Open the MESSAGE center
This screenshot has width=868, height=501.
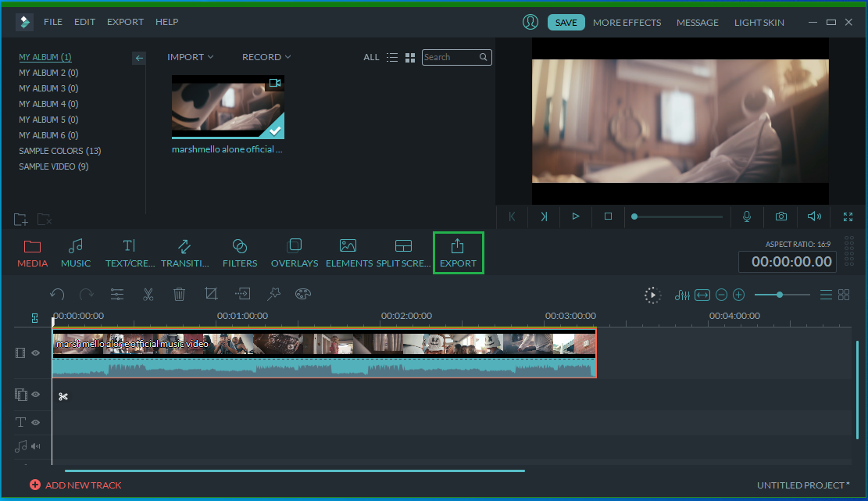coord(698,22)
